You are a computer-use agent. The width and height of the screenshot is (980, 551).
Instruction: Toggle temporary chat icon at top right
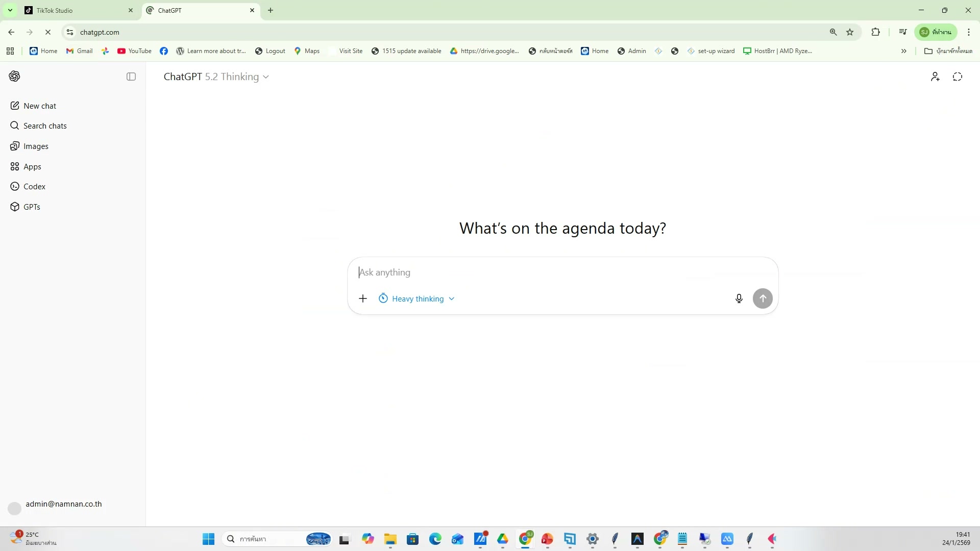pyautogui.click(x=958, y=77)
